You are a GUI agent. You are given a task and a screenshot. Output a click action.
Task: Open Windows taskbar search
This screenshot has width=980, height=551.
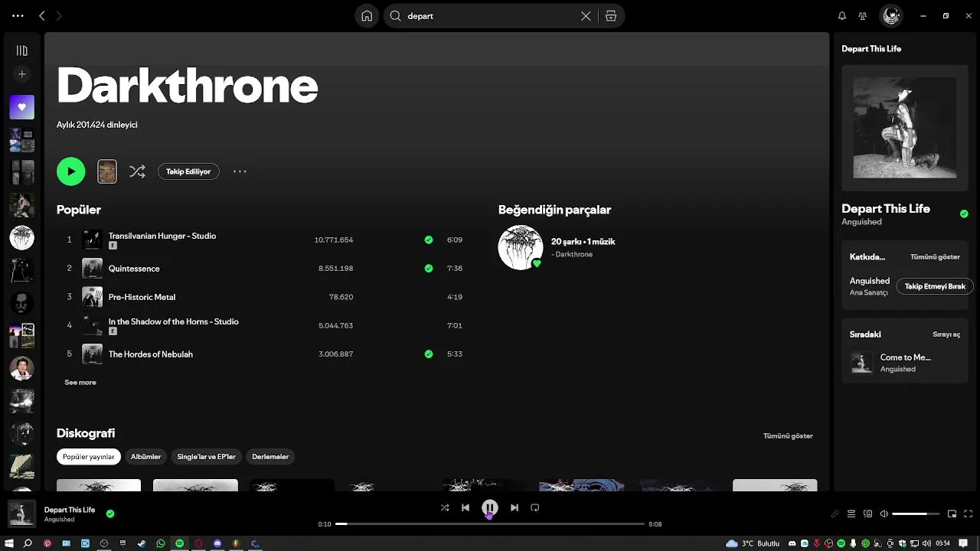tap(28, 543)
